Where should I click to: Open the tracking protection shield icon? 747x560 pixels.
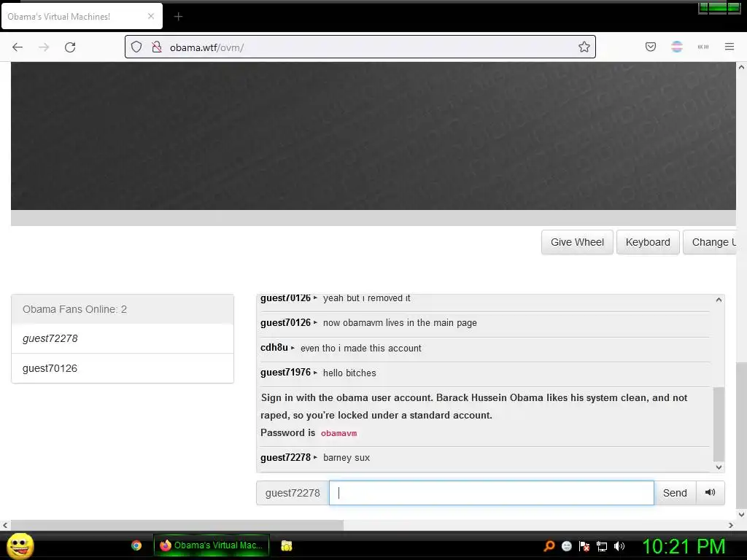[x=136, y=47]
